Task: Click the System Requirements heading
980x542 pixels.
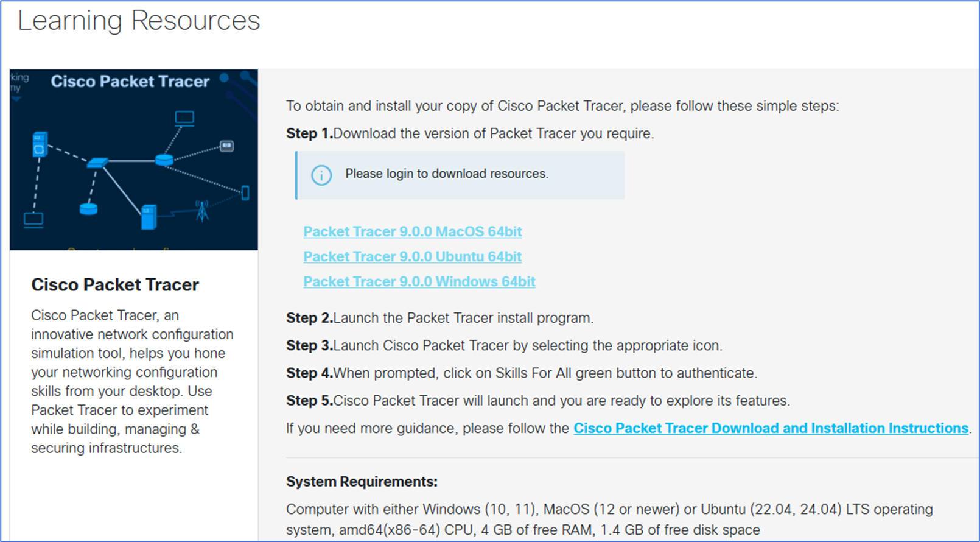Action: [362, 481]
